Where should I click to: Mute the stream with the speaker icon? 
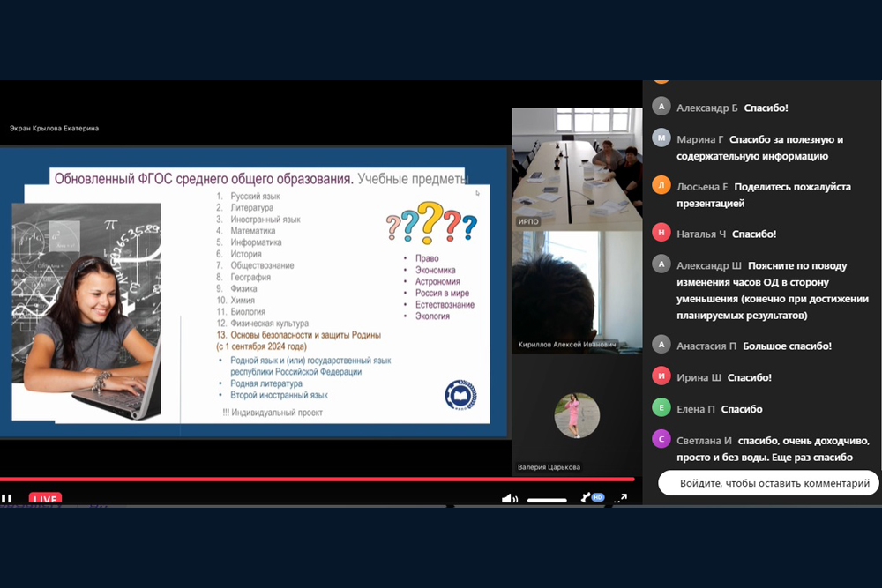[509, 499]
